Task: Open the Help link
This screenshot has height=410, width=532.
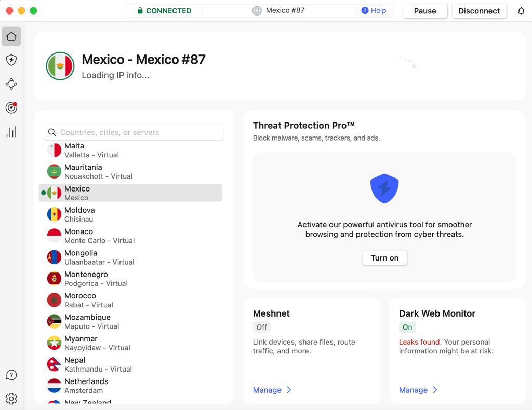Action: point(374,10)
